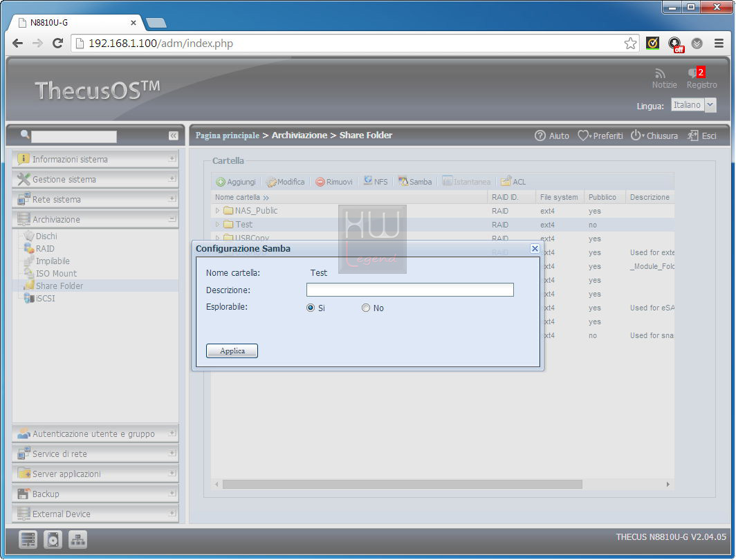
Task: Open RAID in the Archiviazione tree
Action: pos(45,249)
